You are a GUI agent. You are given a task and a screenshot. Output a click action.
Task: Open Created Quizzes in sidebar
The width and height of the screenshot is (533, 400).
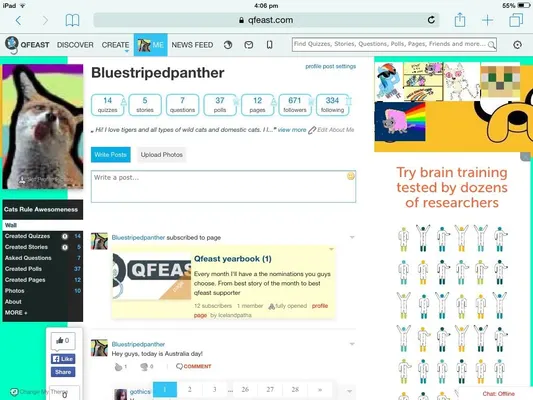tap(27, 236)
